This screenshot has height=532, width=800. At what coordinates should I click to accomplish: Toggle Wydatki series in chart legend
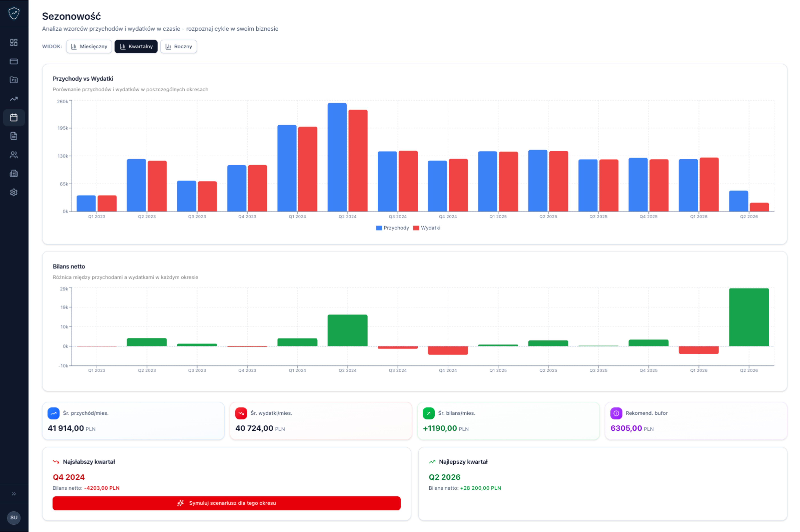(427, 228)
